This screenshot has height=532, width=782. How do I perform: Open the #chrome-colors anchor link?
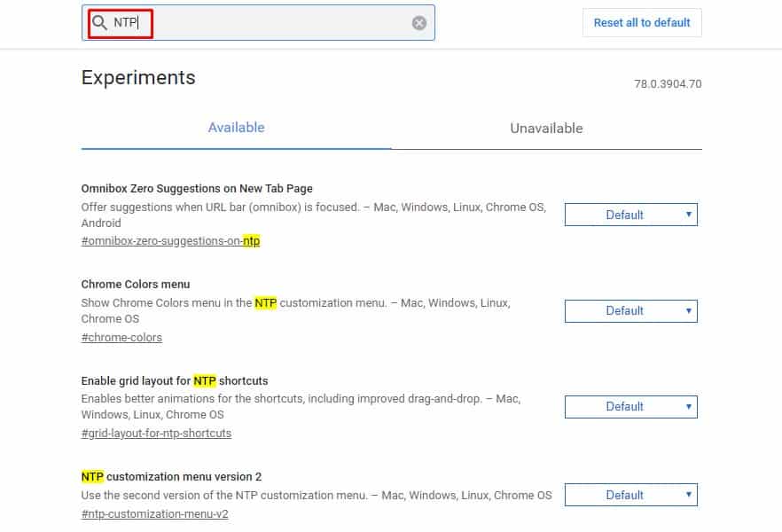click(x=121, y=338)
